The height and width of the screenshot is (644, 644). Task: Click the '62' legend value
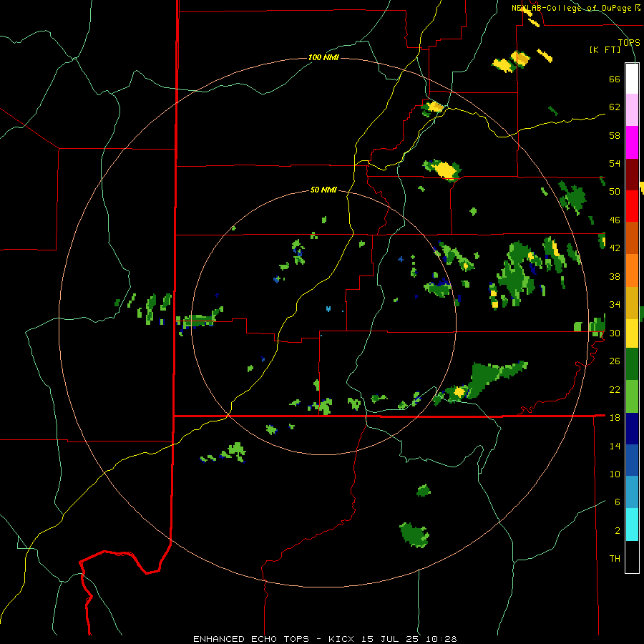coord(615,107)
